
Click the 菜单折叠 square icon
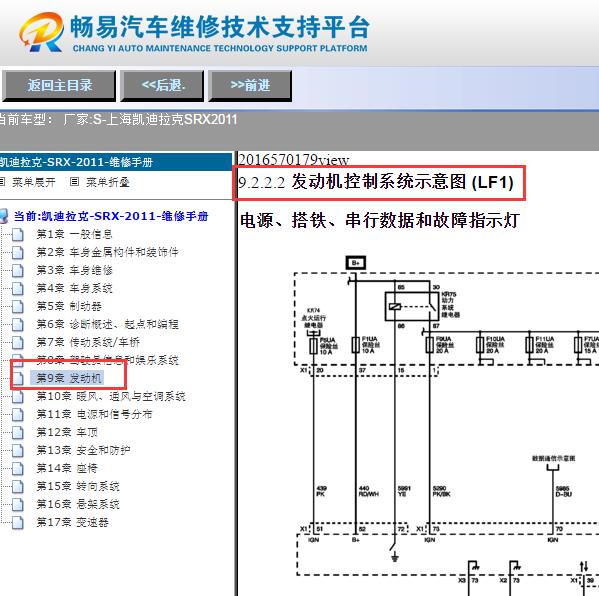click(x=74, y=182)
